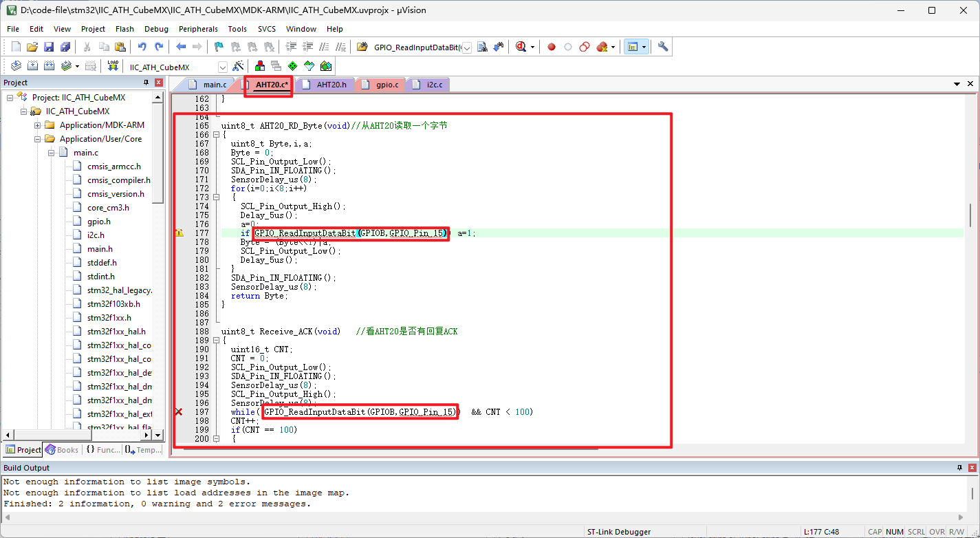
Task: Open target selection dropdown showing IIC_ATH_CubeMX
Action: tap(222, 65)
